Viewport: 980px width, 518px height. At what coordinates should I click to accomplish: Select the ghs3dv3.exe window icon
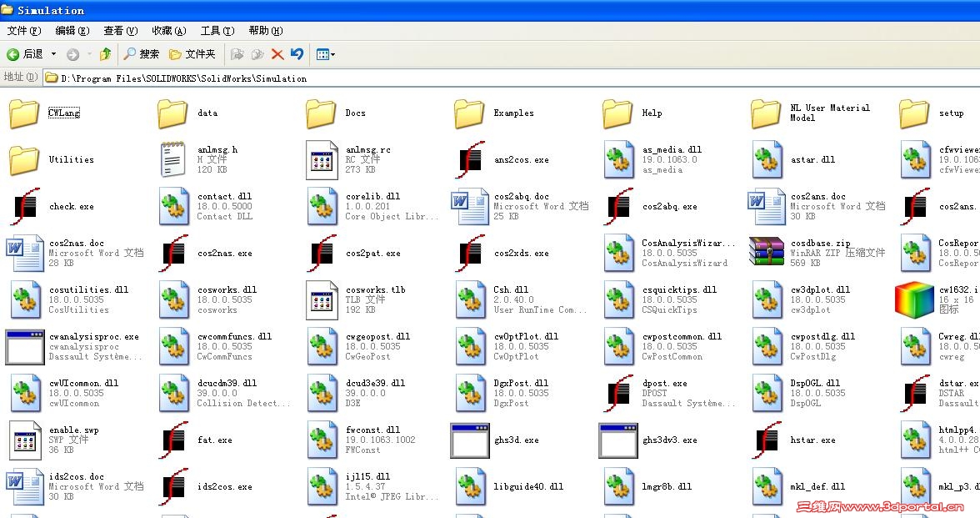pos(618,440)
